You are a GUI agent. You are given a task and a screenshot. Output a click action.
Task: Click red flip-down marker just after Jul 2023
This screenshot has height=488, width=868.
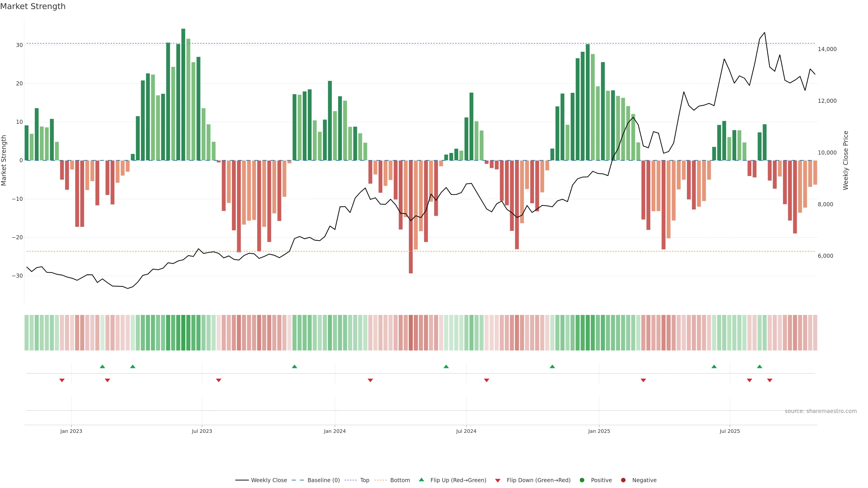pyautogui.click(x=219, y=380)
